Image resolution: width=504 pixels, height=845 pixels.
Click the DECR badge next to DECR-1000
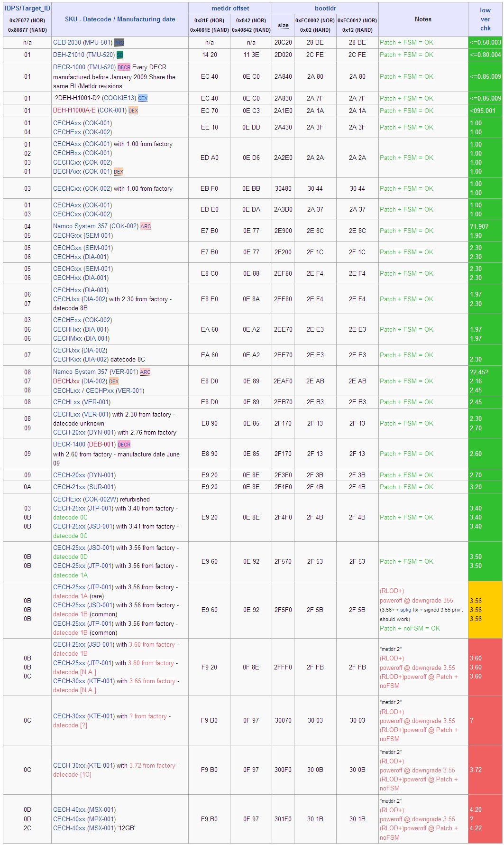(x=124, y=67)
